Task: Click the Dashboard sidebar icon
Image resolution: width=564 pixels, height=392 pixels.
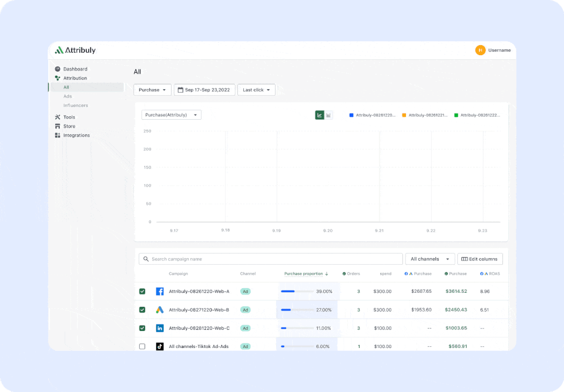Action: tap(58, 69)
